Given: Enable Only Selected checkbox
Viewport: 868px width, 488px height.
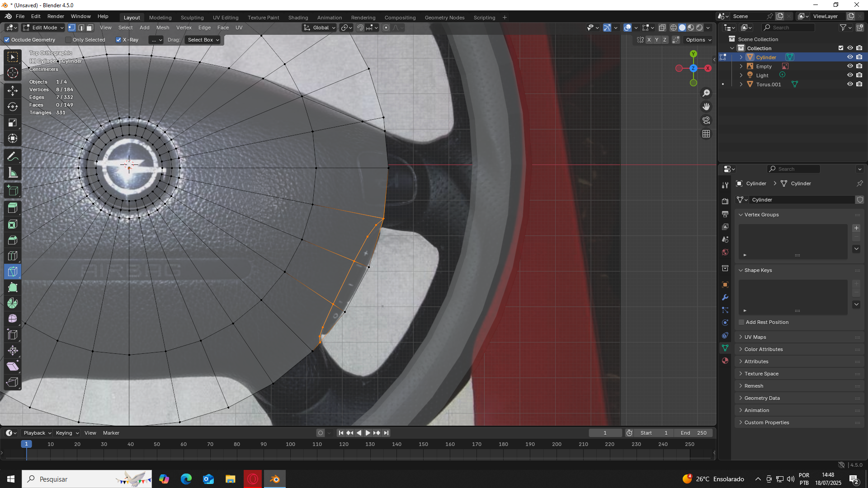Looking at the screenshot, I should point(68,40).
